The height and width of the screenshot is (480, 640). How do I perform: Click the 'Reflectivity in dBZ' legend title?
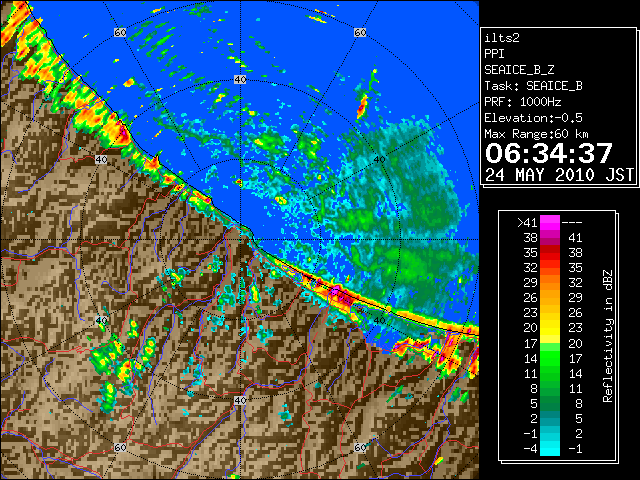click(607, 336)
